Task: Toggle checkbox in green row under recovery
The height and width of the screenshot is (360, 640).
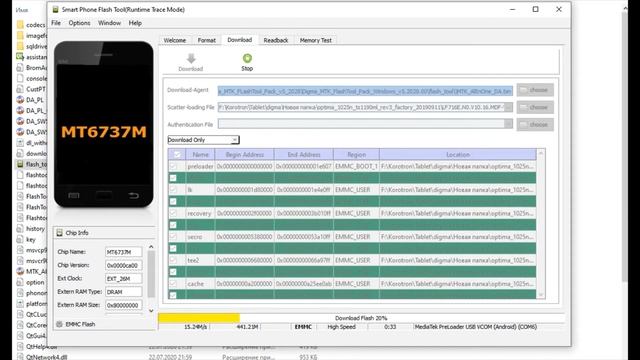Action: (173, 225)
